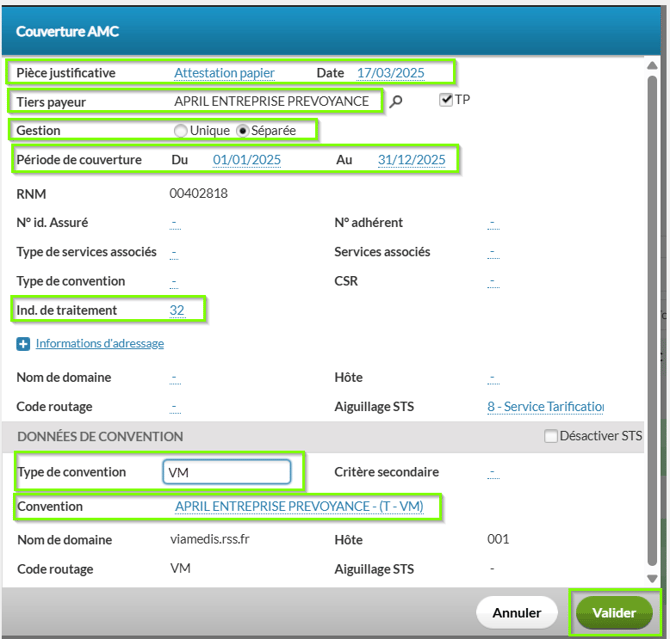Viewport: 670px width, 639px height.
Task: Select the Unique gestion radio button
Action: pos(180,131)
